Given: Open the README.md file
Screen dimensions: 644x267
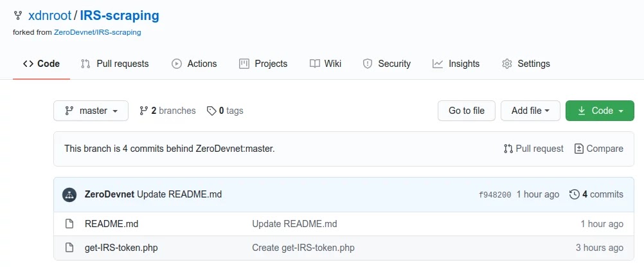Looking at the screenshot, I should click(111, 224).
